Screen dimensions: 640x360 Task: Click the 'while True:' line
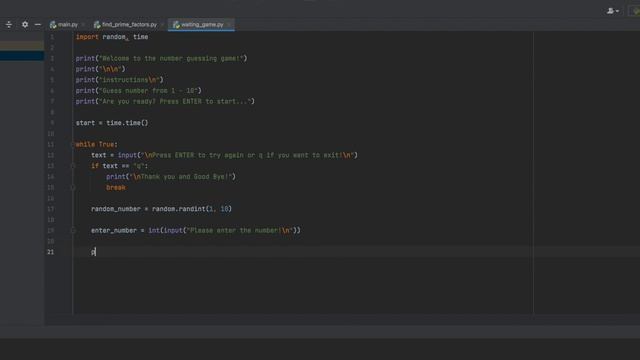click(96, 144)
